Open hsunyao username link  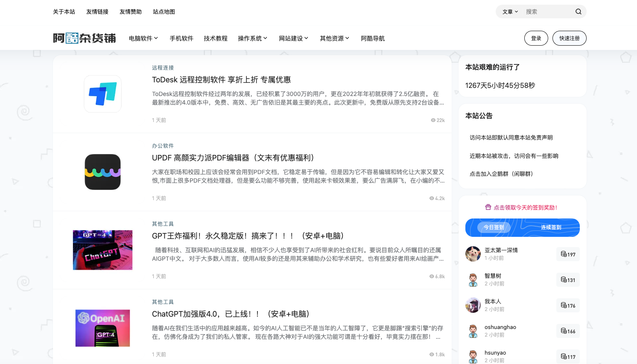coord(495,353)
